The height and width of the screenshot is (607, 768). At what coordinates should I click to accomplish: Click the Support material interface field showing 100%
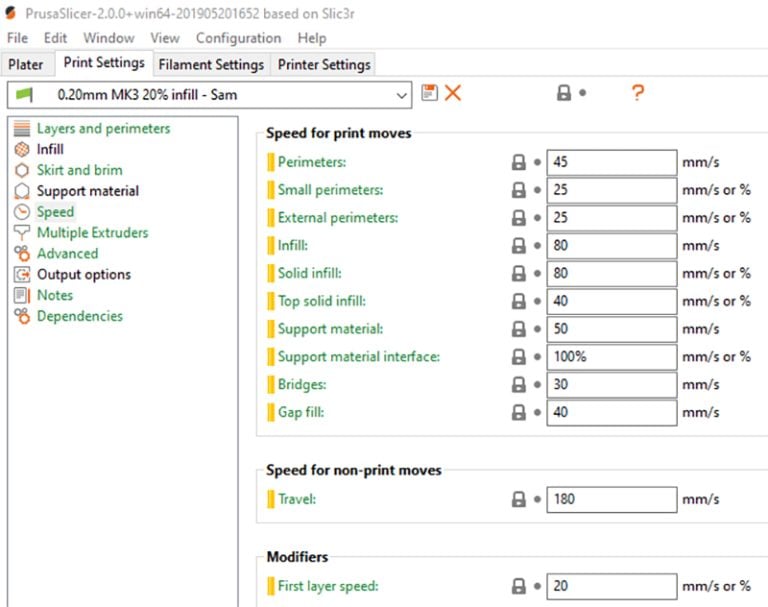click(612, 357)
